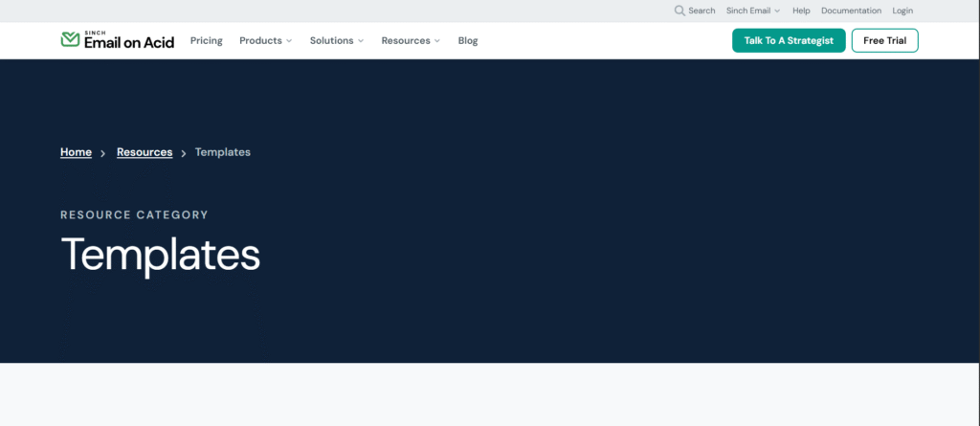Click the breadcrumb arrow before Templates

[x=184, y=153]
